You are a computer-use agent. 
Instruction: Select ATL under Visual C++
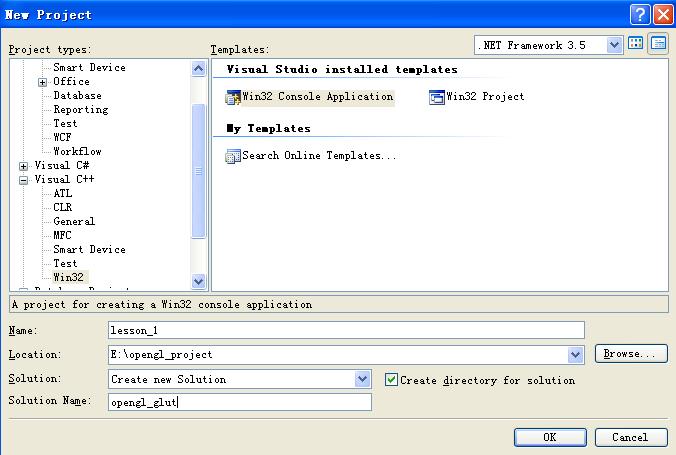63,194
